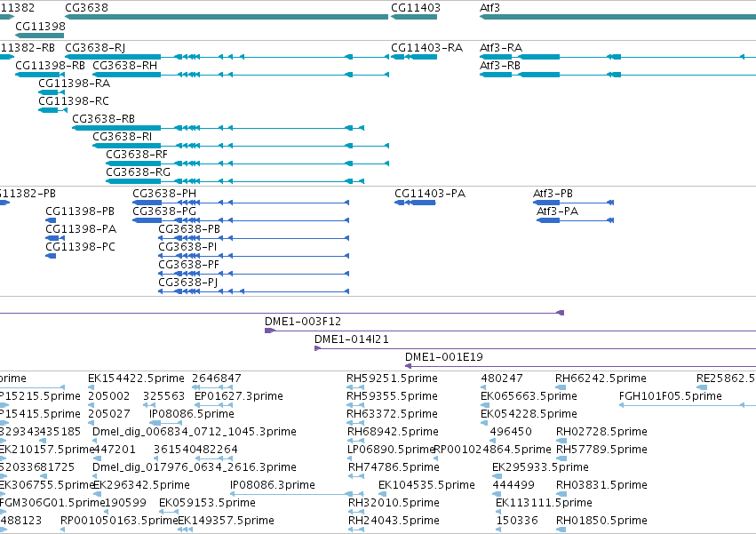
Task: Select clone DME1-001E19
Action: click(580, 367)
